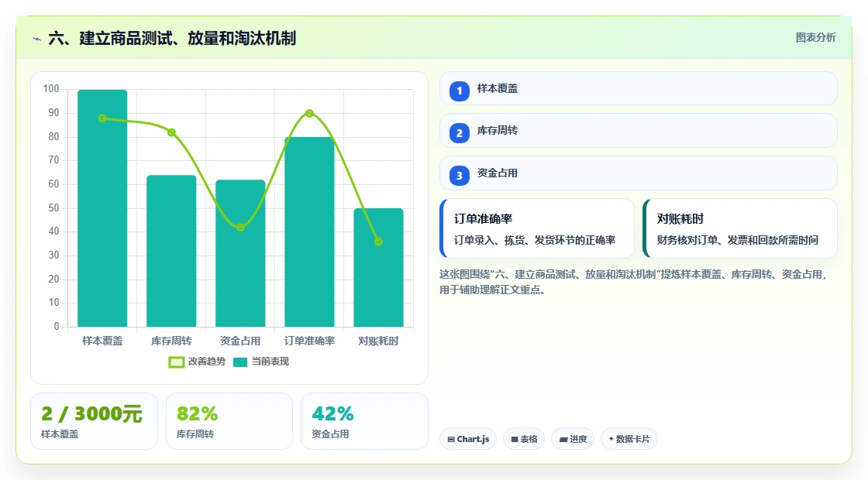868x480 pixels.
Task: Click the trend line point above 库存周转
Action: (x=171, y=132)
